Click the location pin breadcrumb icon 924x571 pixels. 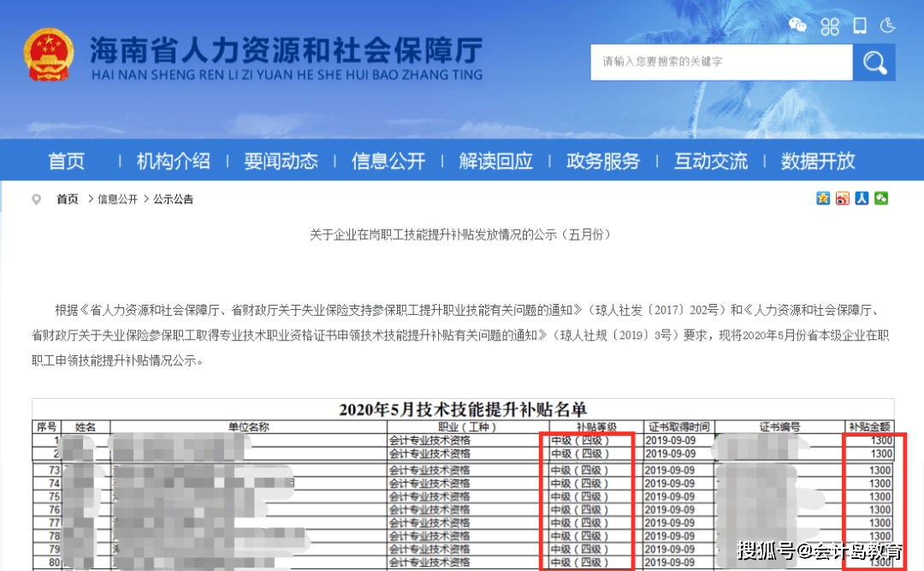pos(37,200)
